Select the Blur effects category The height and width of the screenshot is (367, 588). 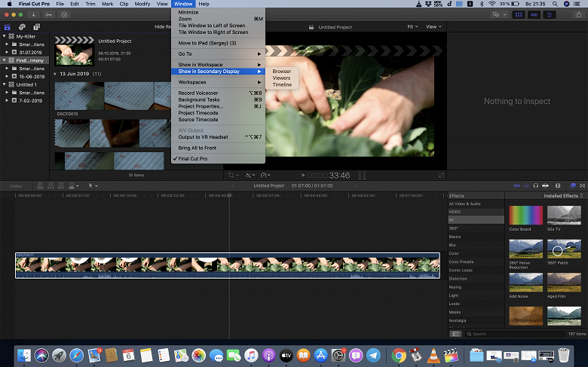(x=454, y=245)
